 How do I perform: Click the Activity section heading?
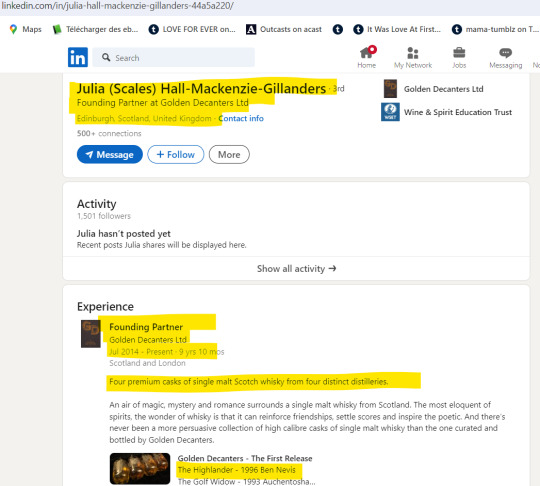point(96,204)
